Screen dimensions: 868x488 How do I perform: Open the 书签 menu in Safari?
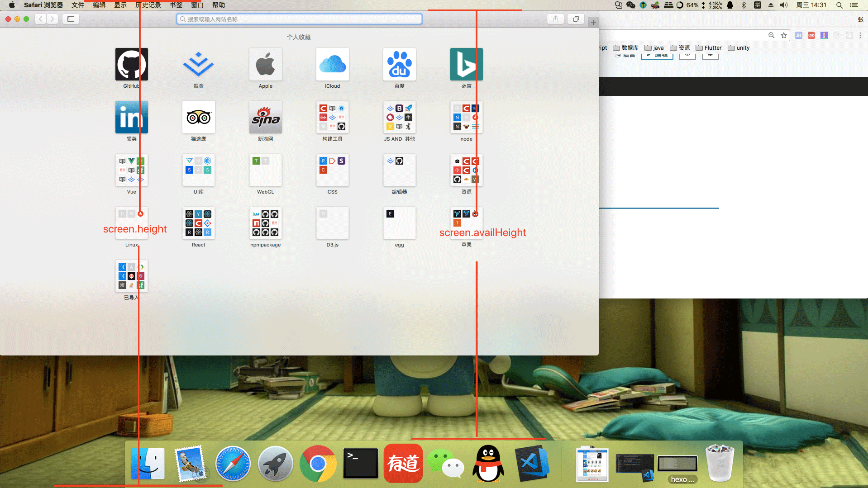click(x=176, y=5)
